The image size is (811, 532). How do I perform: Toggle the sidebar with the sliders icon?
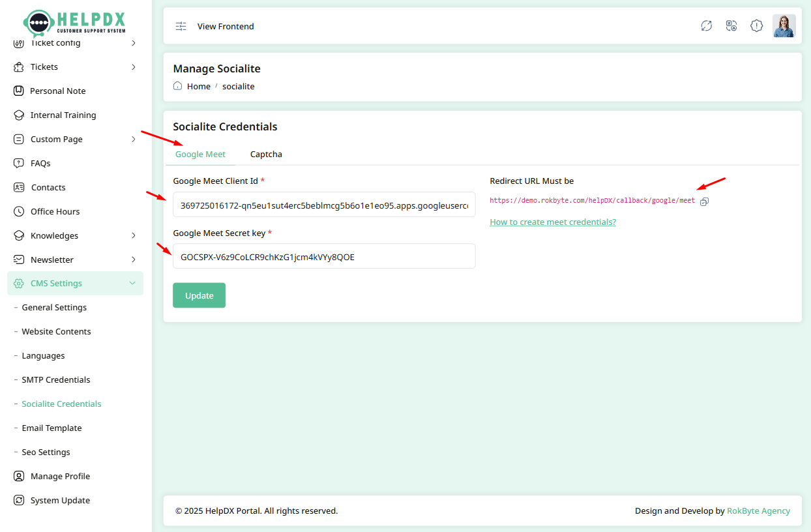coord(181,26)
